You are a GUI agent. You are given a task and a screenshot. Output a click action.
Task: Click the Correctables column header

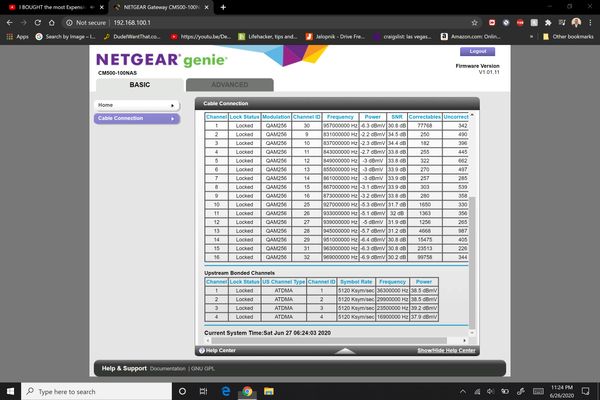(425, 117)
